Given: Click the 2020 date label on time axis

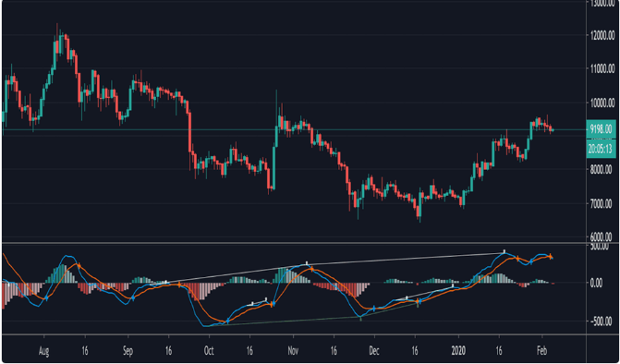Looking at the screenshot, I should point(458,351).
